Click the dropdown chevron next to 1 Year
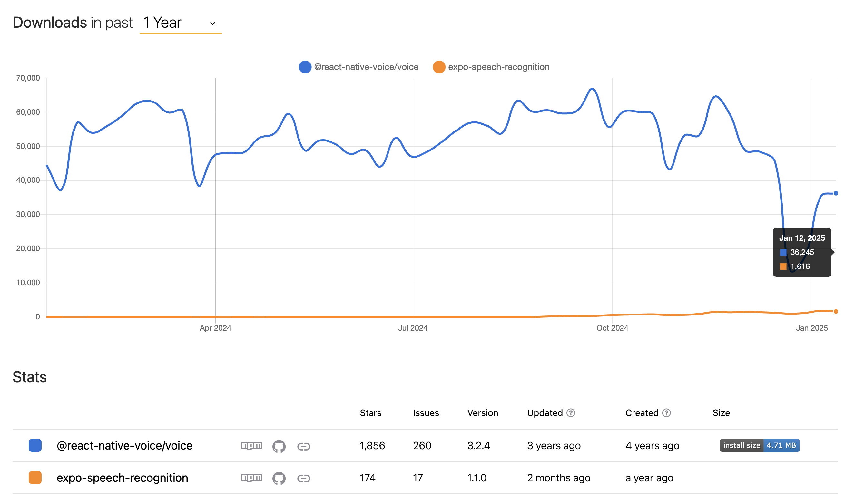This screenshot has width=864, height=504. pos(212,23)
